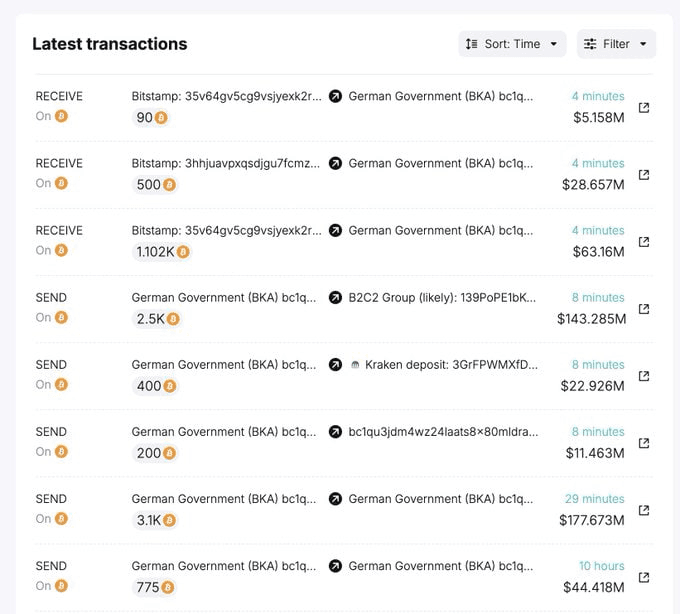Click the 10 hours timestamp
Viewport: 680px width, 614px height.
coord(602,566)
